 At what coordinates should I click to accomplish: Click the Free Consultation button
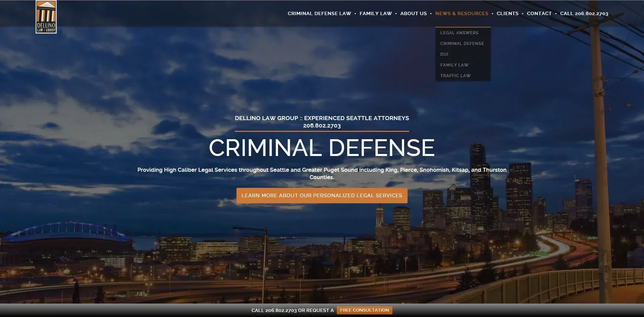[x=364, y=310]
